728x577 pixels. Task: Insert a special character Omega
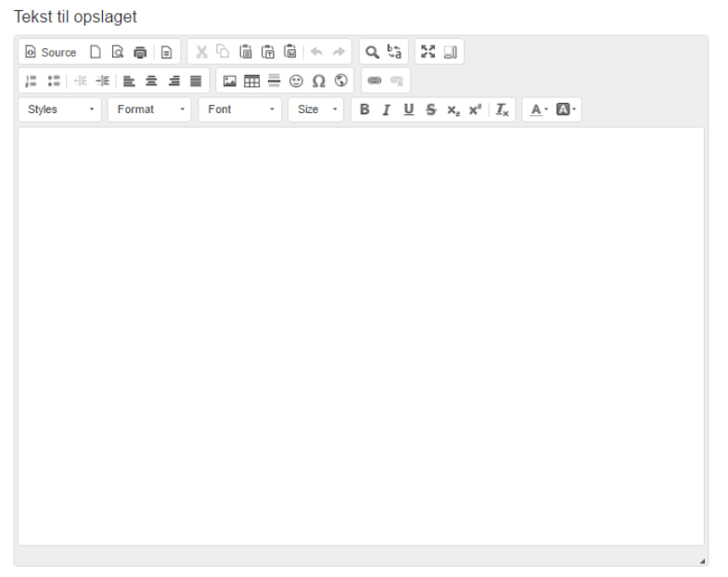318,81
